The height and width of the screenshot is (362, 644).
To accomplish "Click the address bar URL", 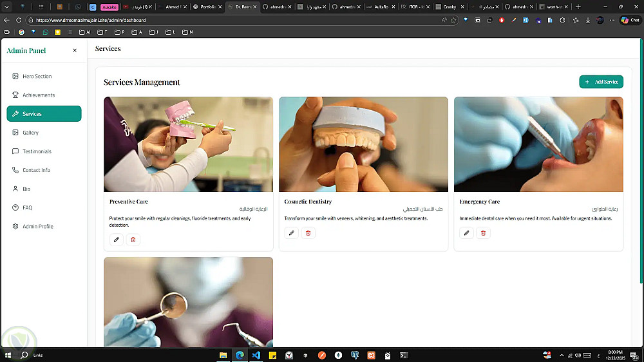I will coord(91,20).
